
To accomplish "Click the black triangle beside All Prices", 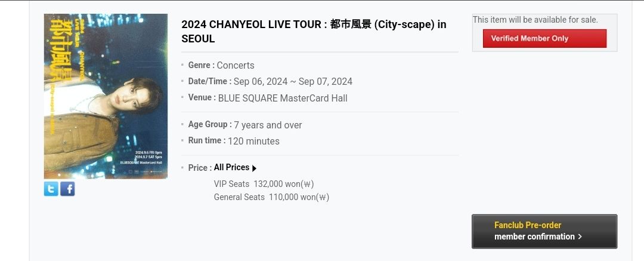I will click(254, 168).
